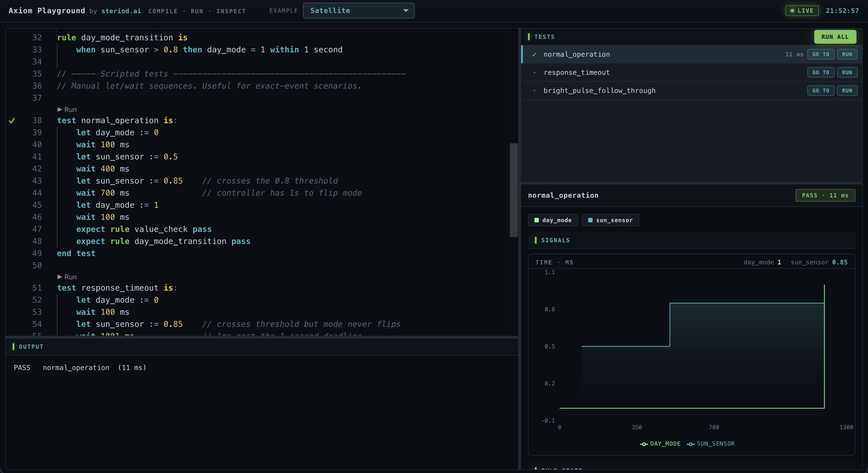Viewport: 868px width, 473px height.
Task: Select response_timeout row in tests list
Action: [x=692, y=73]
